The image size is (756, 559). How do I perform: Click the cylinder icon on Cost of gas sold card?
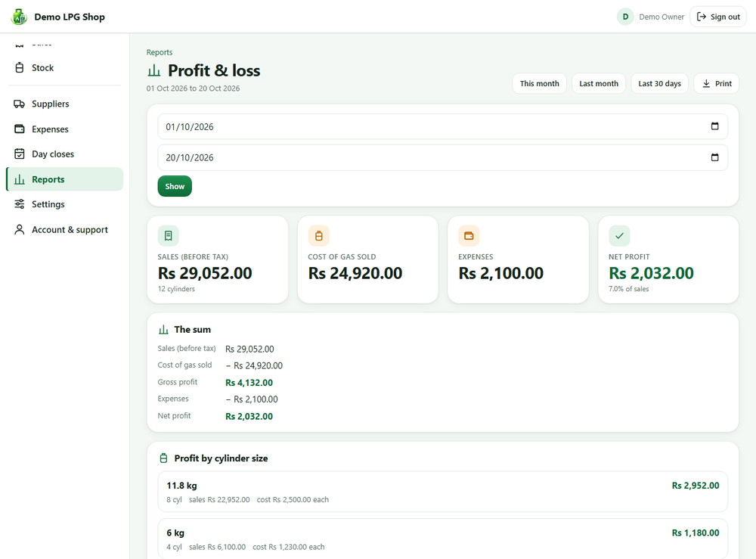(x=319, y=236)
